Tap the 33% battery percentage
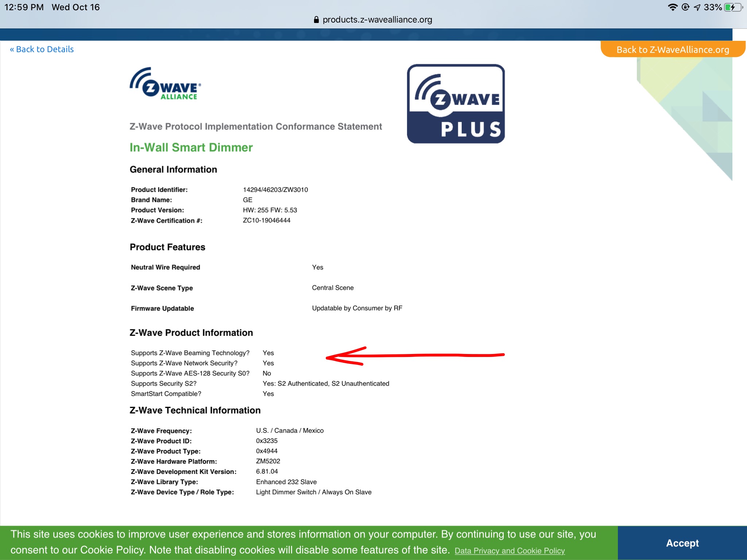Screen dimensions: 747x560 tap(713, 7)
